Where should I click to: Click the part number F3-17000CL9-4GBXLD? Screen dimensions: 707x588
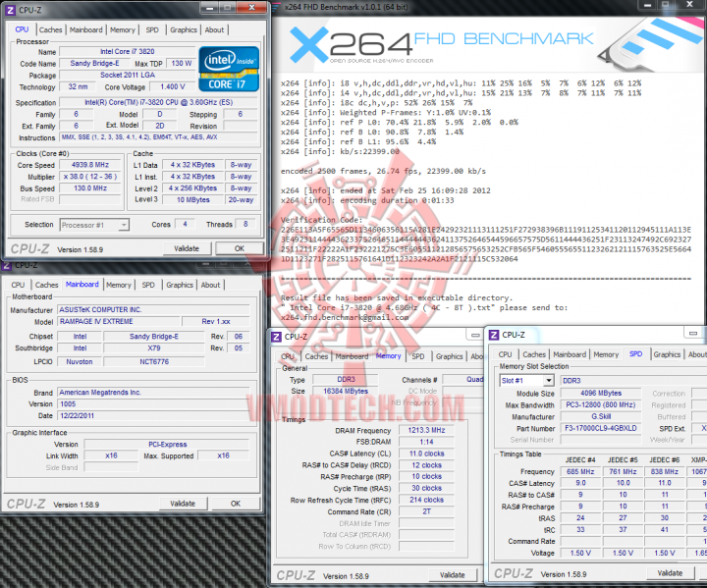(601, 428)
